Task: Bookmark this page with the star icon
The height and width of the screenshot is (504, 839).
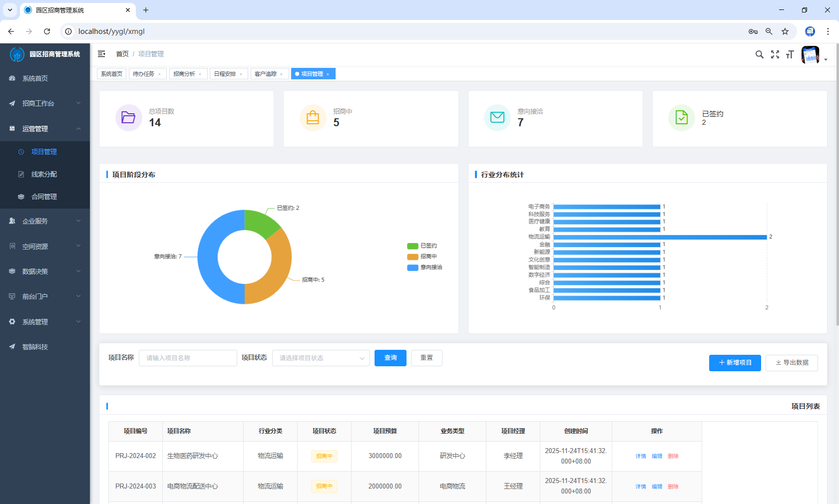Action: click(785, 31)
